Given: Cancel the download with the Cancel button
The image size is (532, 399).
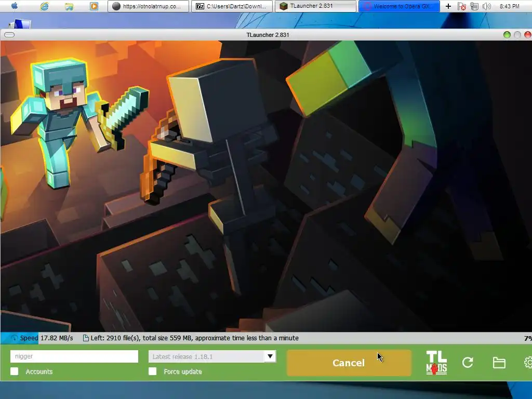Looking at the screenshot, I should click(349, 363).
